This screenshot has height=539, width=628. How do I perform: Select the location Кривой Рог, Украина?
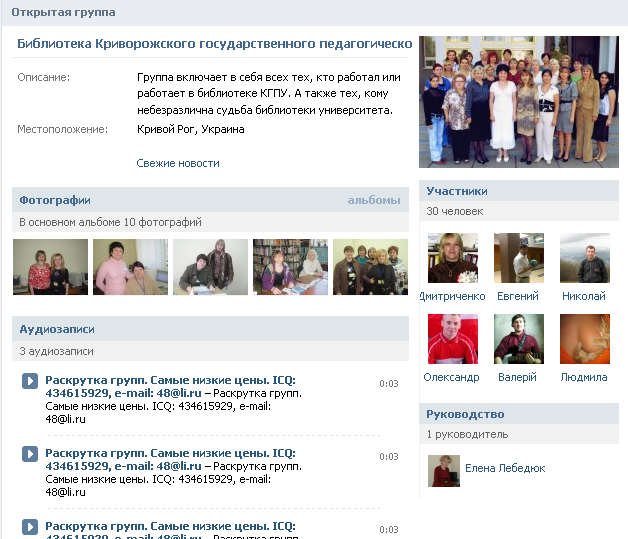(x=191, y=129)
